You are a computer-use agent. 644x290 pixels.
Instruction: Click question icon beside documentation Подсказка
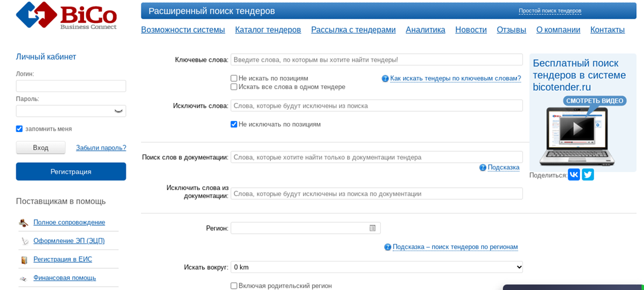tap(483, 168)
